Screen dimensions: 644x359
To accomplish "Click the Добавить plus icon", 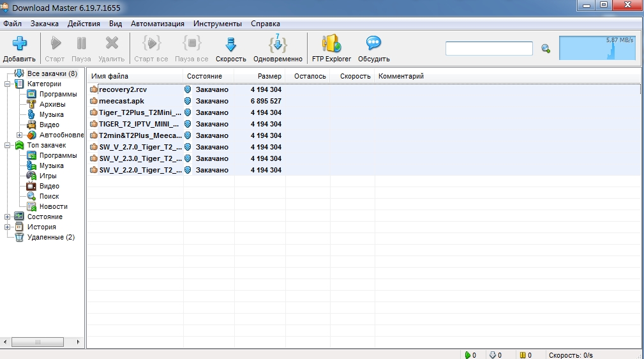I will point(19,43).
